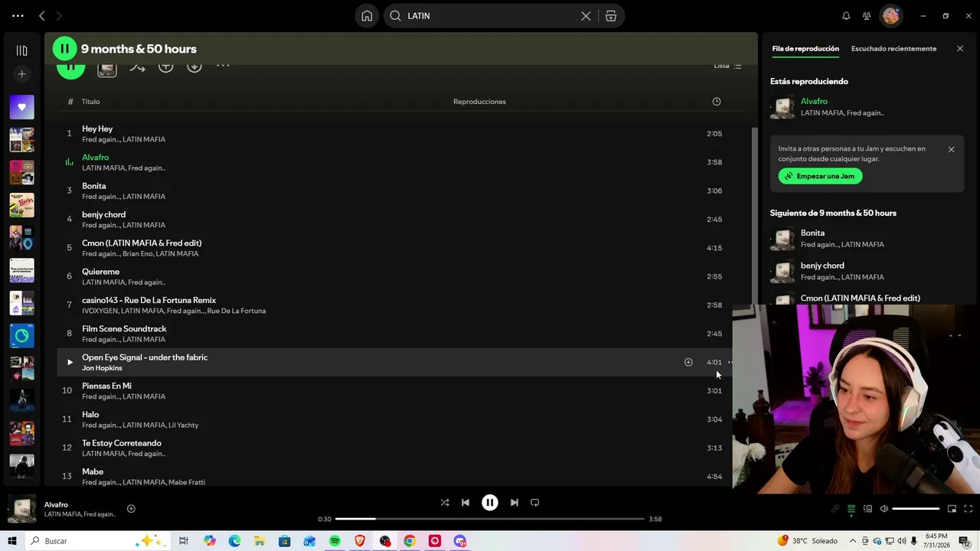Viewport: 980px width, 551px height.
Task: Play benjy chord from the queue panel
Action: tap(782, 272)
